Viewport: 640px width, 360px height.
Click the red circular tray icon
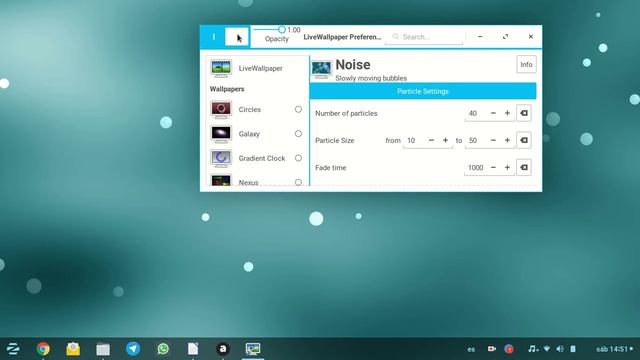(509, 349)
